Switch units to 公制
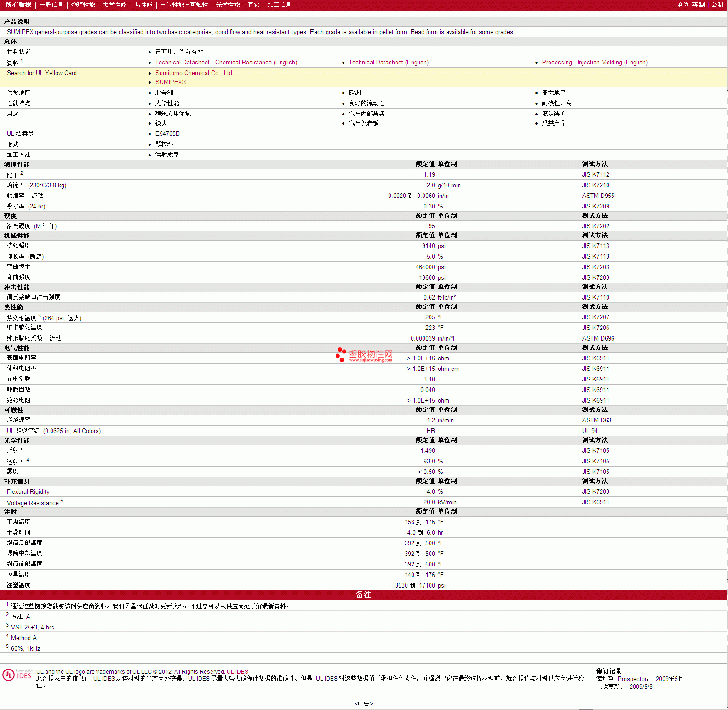728x710 pixels. coord(717,5)
